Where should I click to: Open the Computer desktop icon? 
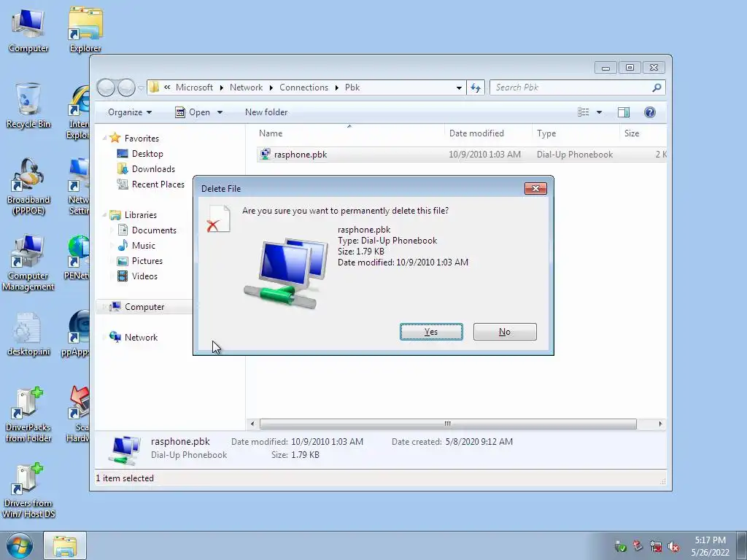[28, 31]
